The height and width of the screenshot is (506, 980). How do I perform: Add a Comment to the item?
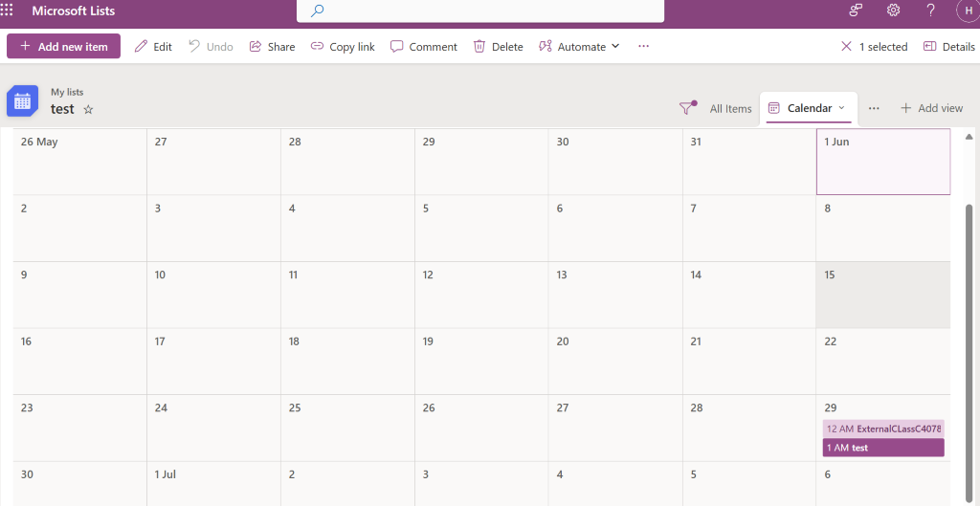coord(424,47)
